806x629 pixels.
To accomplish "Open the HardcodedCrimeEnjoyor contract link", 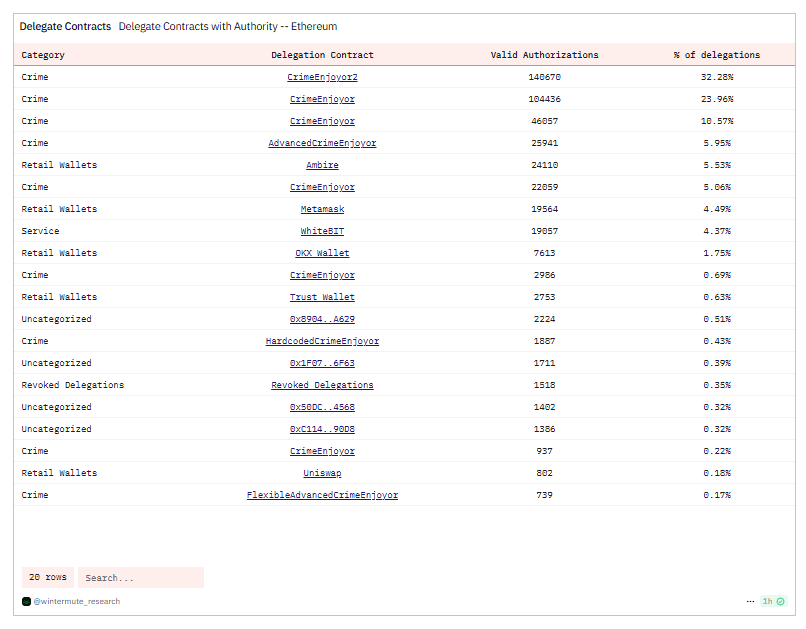I will tap(322, 341).
